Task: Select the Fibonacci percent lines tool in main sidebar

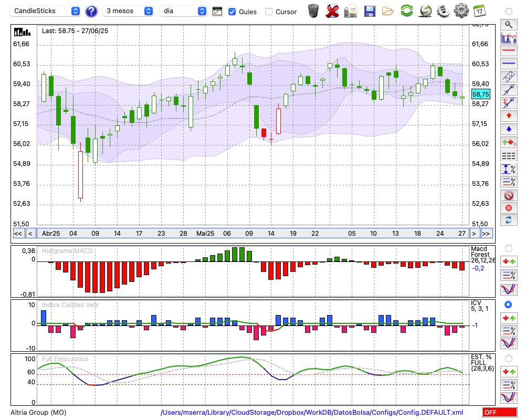Action: (509, 182)
